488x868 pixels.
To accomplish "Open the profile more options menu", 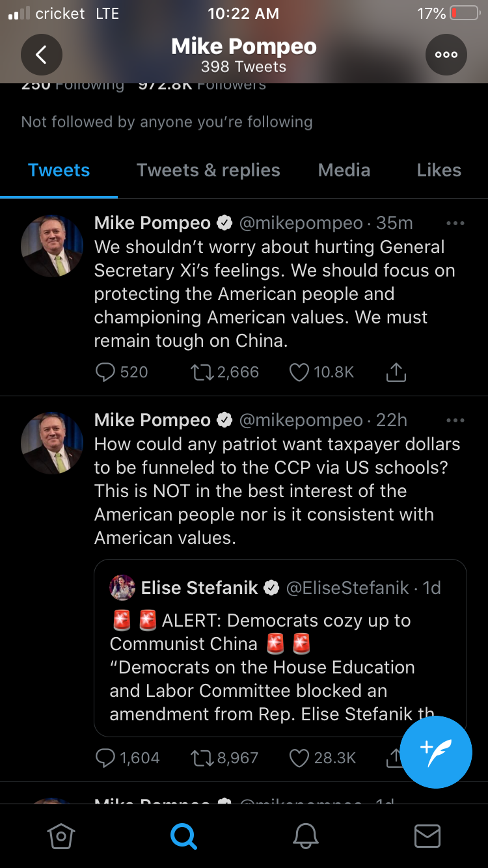I will click(x=446, y=55).
